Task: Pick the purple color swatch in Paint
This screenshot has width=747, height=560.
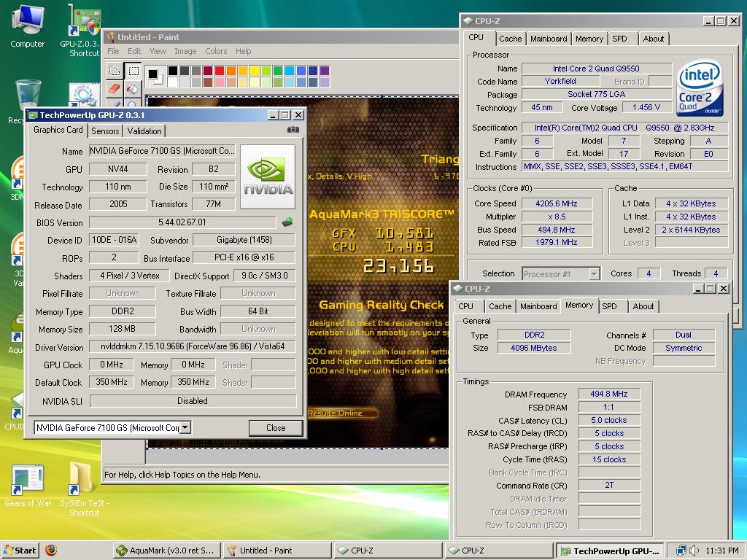Action: (325, 71)
